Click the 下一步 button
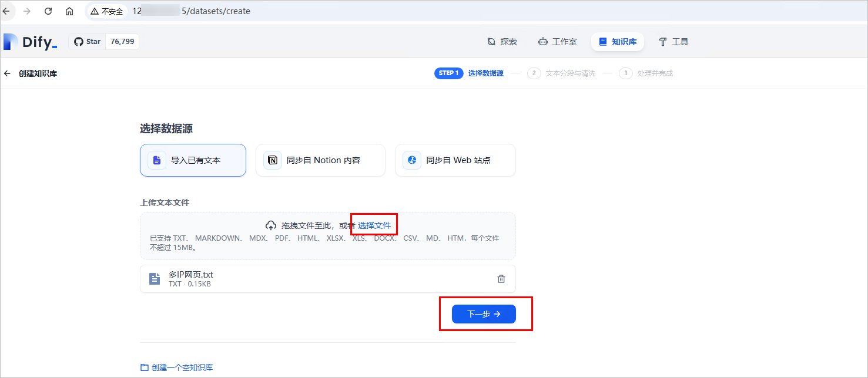Image resolution: width=868 pixels, height=378 pixels. tap(483, 314)
